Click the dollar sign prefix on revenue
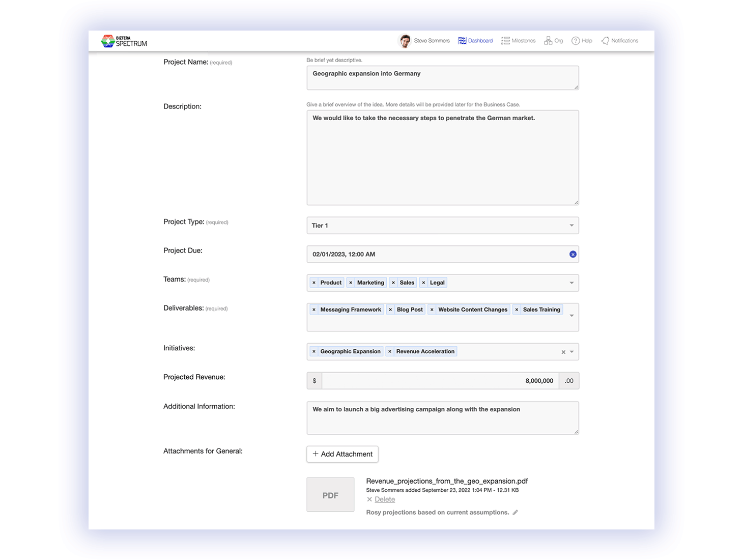Image resolution: width=743 pixels, height=560 pixels. (x=315, y=381)
